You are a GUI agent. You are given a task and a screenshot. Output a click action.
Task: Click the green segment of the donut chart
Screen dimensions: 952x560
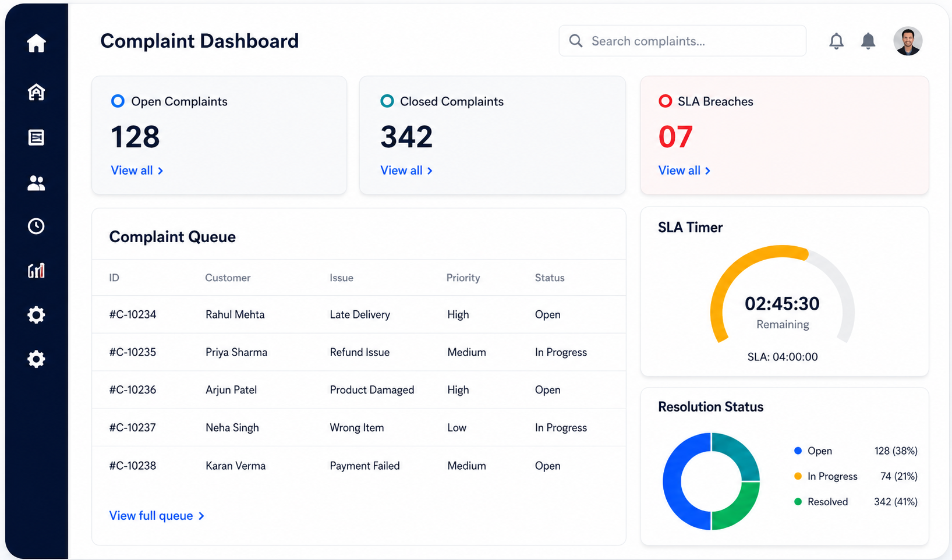point(739,510)
